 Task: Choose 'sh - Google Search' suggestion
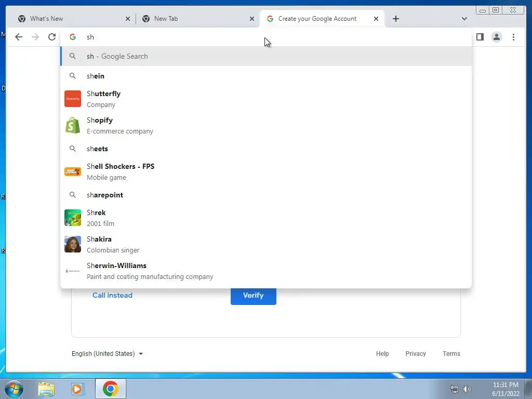click(x=266, y=56)
